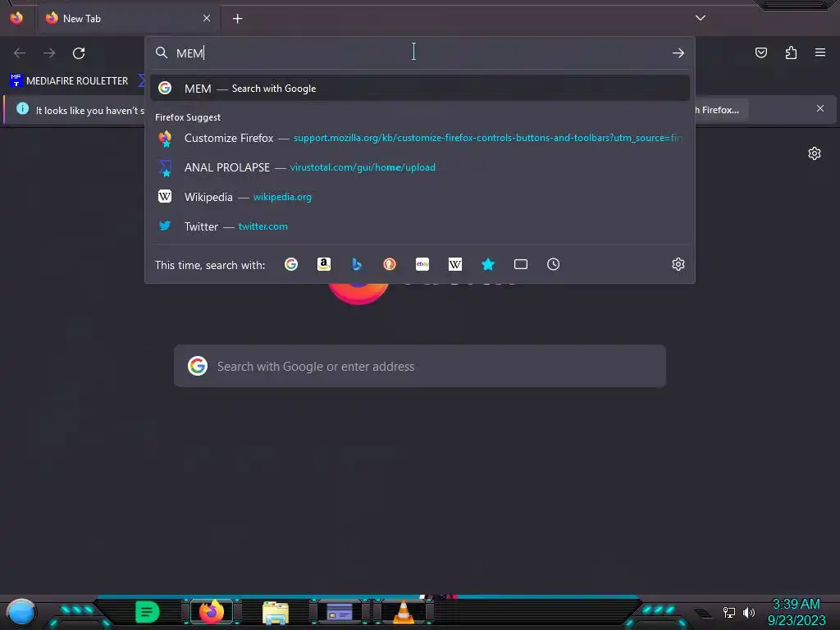Click the network tray icon
The image size is (840, 630).
[729, 612]
